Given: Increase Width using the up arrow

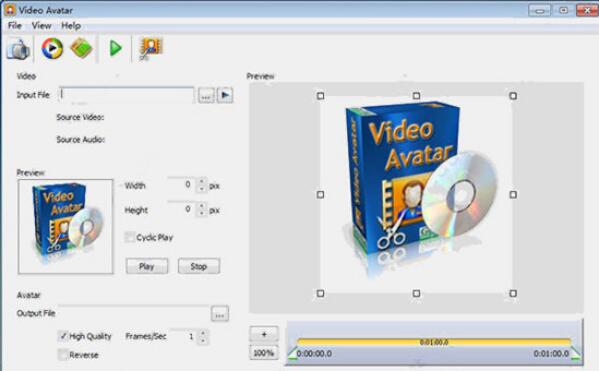Looking at the screenshot, I should tap(201, 181).
